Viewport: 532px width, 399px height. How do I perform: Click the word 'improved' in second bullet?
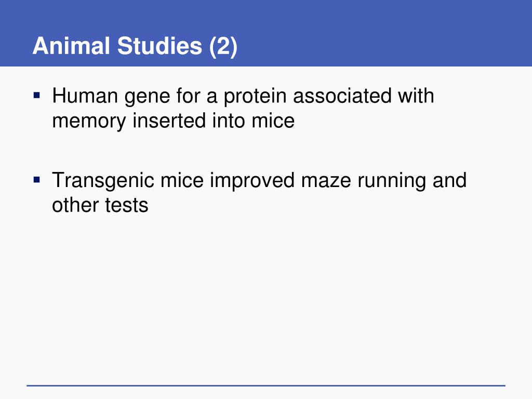[252, 180]
